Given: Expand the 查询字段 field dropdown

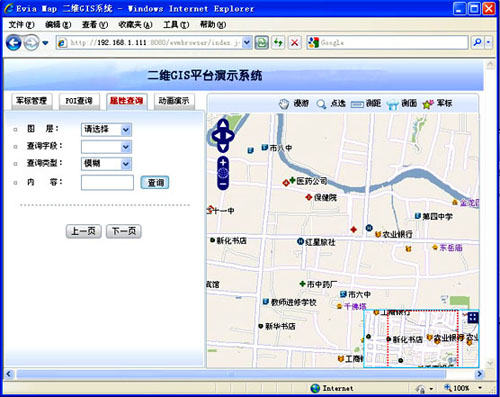Looking at the screenshot, I should pyautogui.click(x=106, y=147).
